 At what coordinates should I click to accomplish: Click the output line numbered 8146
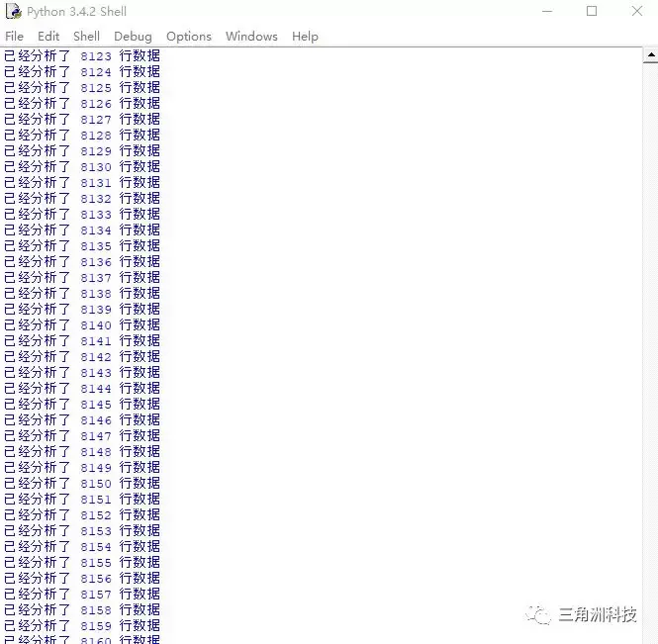pyautogui.click(x=82, y=420)
